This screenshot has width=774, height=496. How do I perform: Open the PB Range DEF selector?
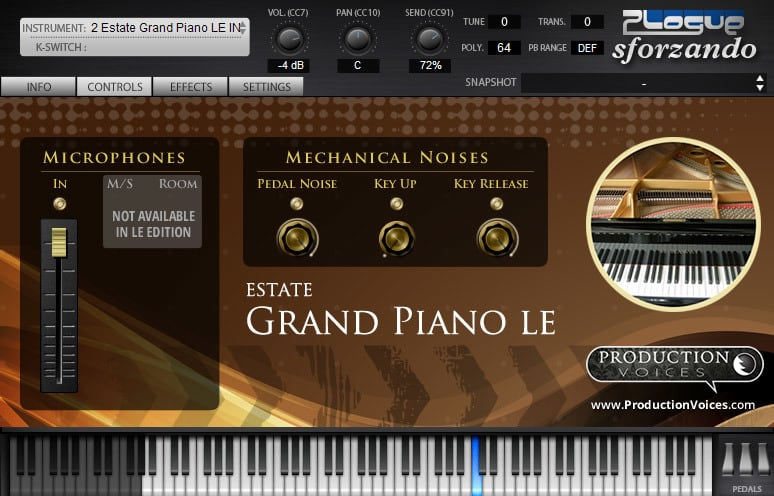tap(586, 48)
